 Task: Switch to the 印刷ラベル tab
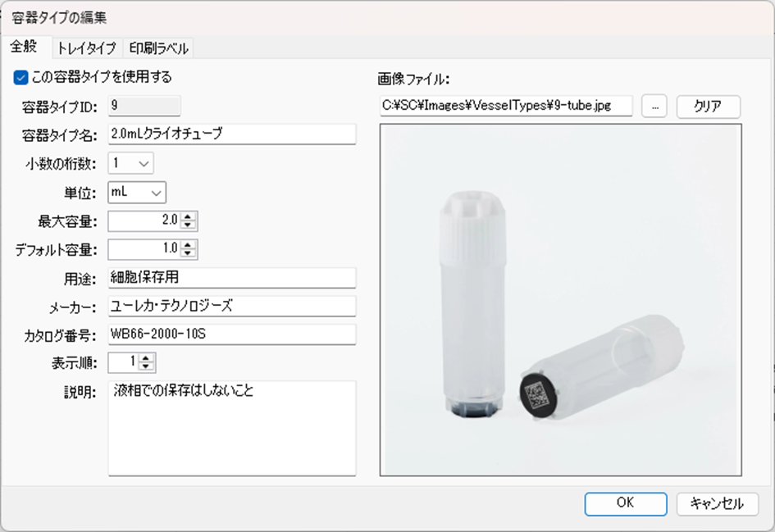tap(158, 48)
